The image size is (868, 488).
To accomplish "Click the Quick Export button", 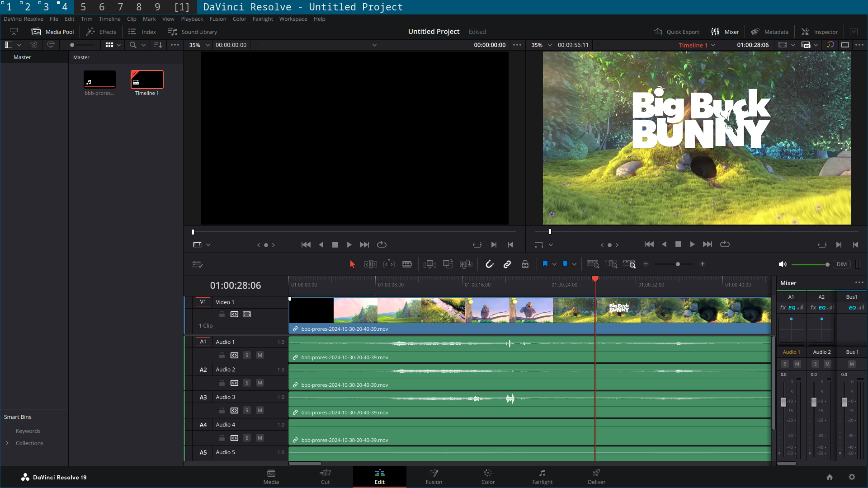I will [676, 32].
